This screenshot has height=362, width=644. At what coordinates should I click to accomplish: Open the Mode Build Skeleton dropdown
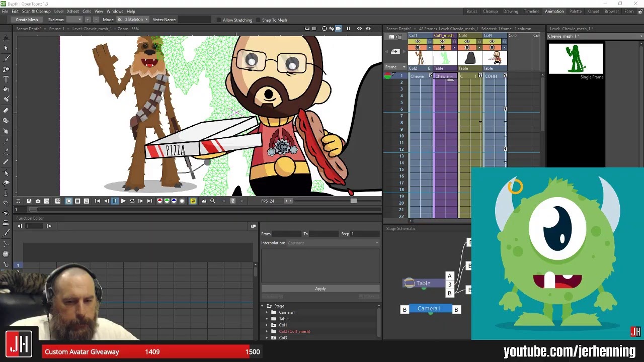(132, 20)
